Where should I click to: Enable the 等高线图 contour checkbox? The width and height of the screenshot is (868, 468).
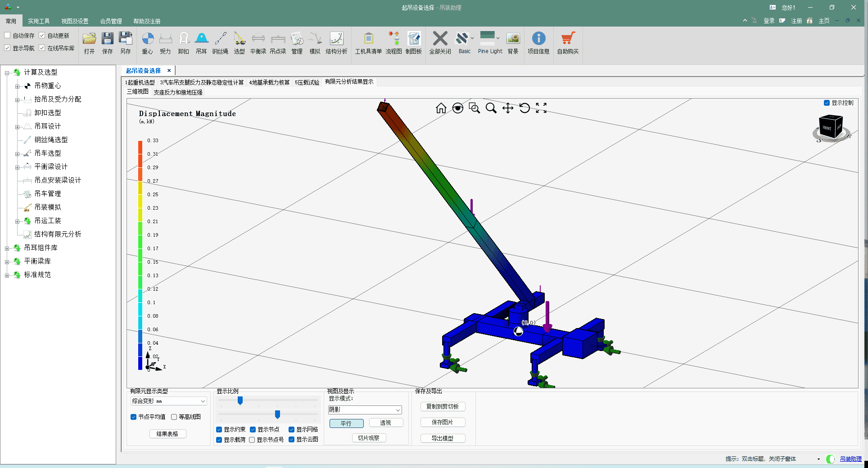tap(174, 417)
